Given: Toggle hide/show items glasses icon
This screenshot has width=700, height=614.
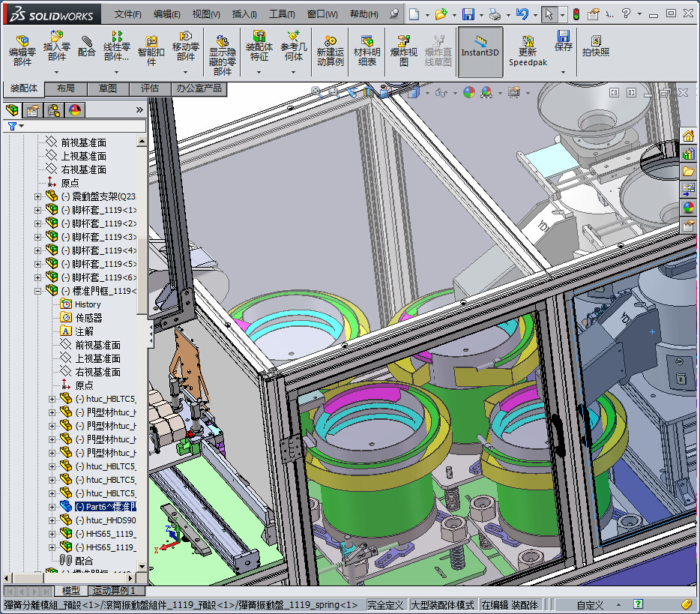Looking at the screenshot, I should (x=441, y=92).
